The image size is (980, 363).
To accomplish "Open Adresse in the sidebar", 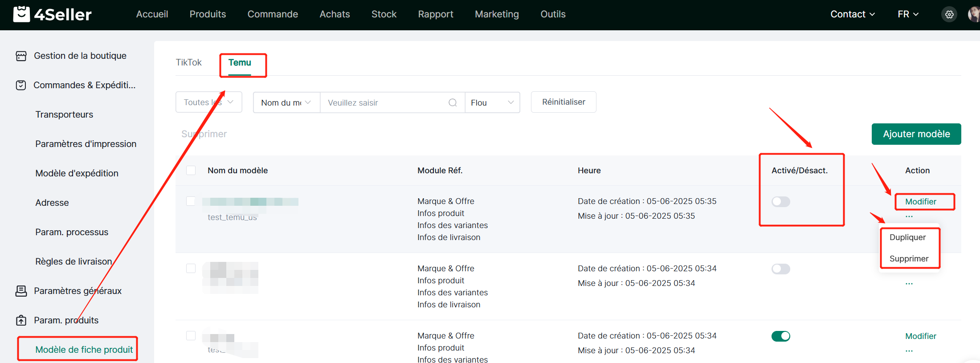I will pyautogui.click(x=52, y=203).
